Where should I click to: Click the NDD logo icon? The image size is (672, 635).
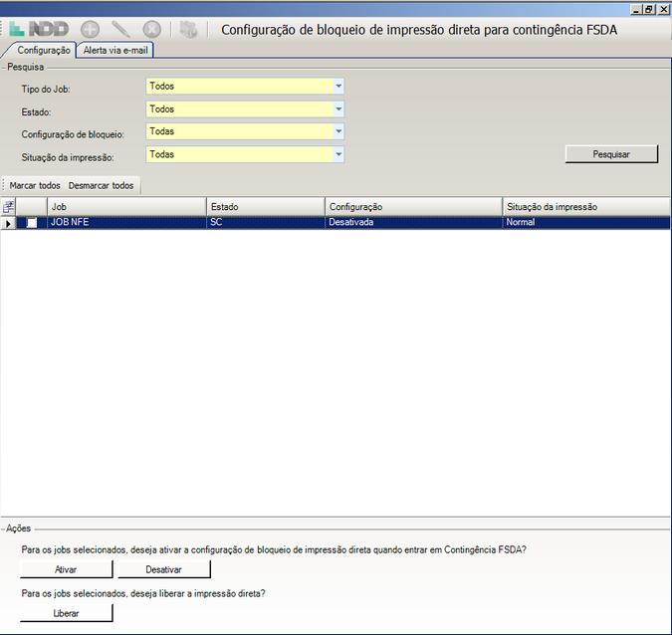[39, 29]
